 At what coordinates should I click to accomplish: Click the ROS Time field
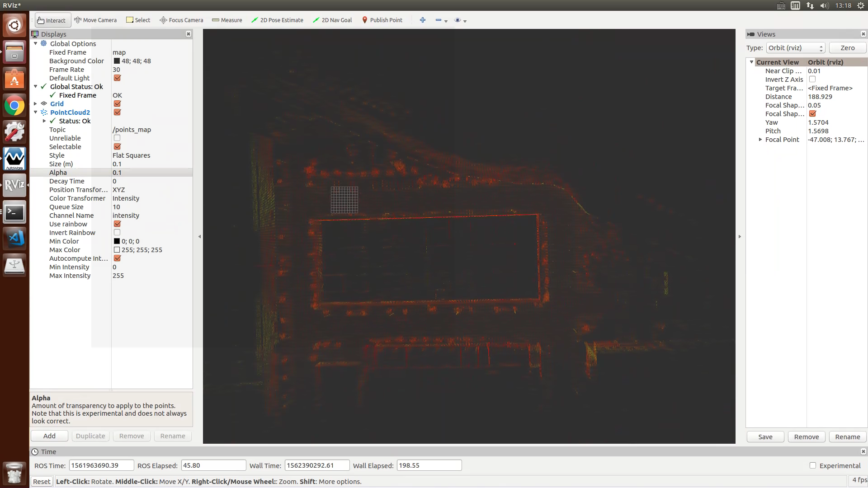[101, 465]
